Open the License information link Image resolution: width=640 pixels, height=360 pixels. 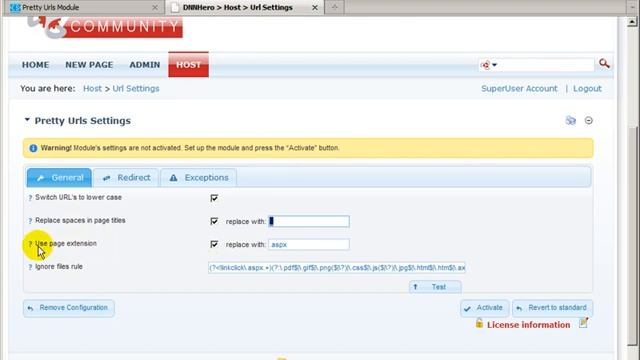tap(528, 325)
